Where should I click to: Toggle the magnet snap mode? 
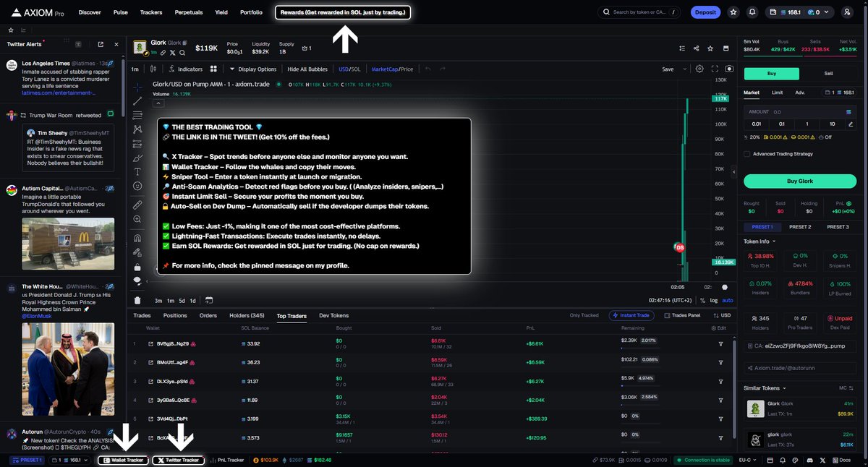(x=137, y=238)
